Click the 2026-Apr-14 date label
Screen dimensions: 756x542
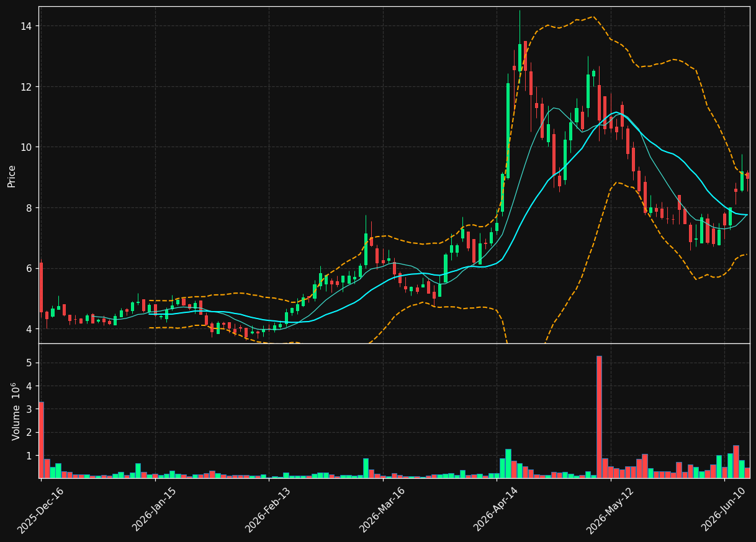click(497, 510)
